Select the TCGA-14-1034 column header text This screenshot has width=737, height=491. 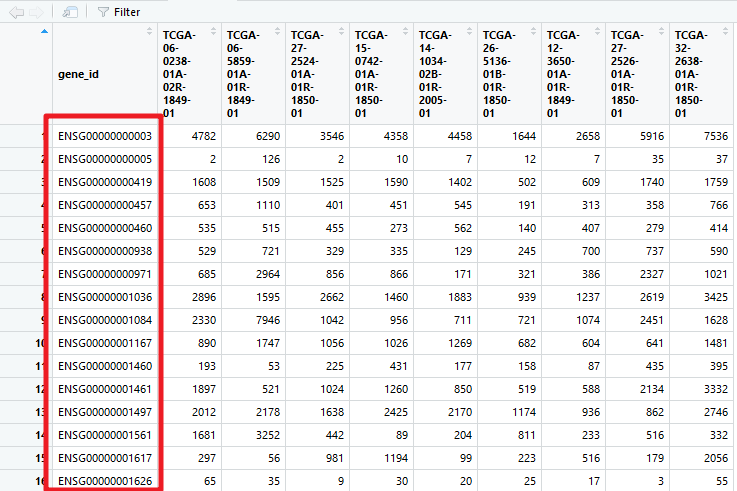click(435, 74)
